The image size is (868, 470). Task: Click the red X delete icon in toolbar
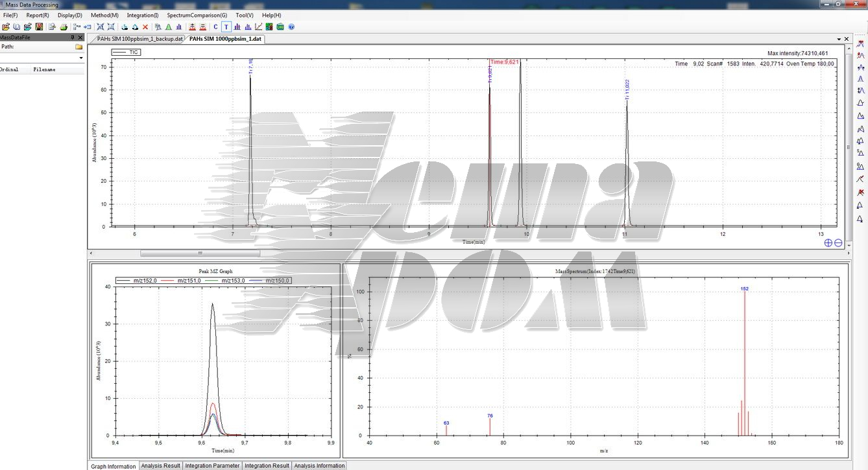pos(145,27)
